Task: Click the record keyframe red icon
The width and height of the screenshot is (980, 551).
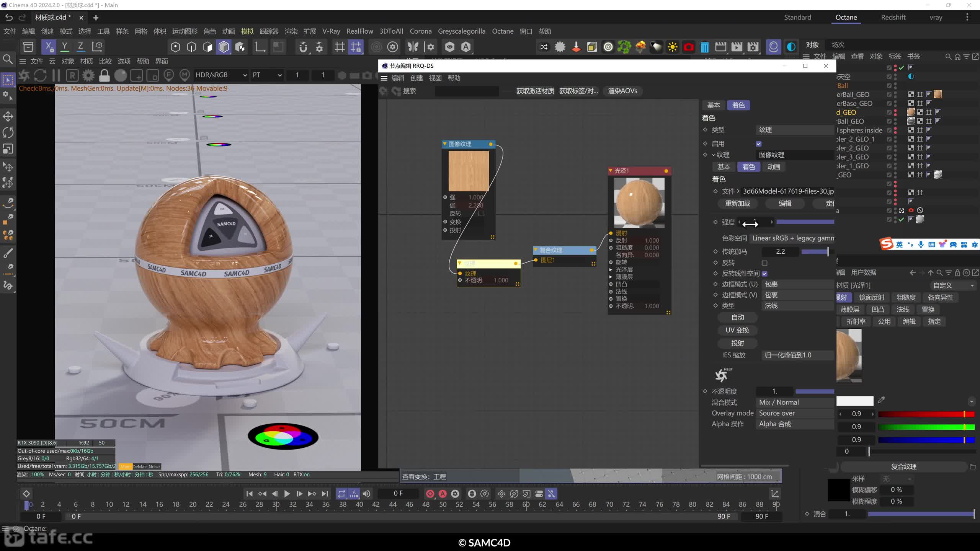Action: [430, 494]
